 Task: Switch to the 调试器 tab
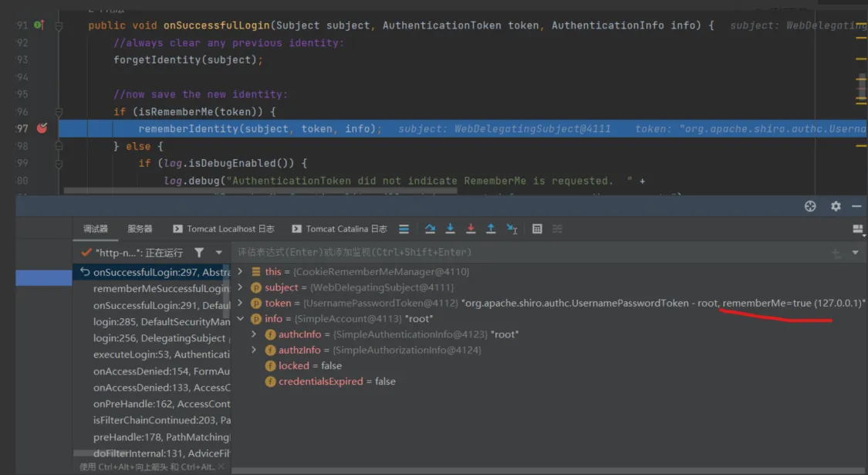tap(96, 229)
